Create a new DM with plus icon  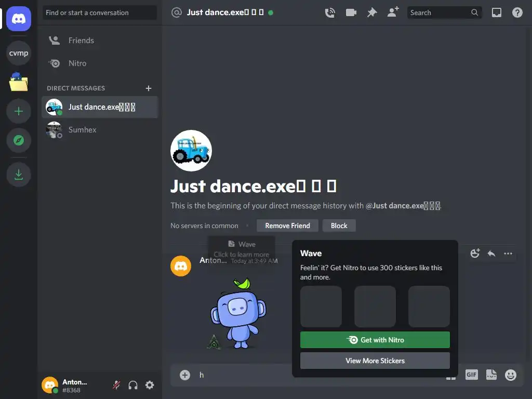pos(149,88)
